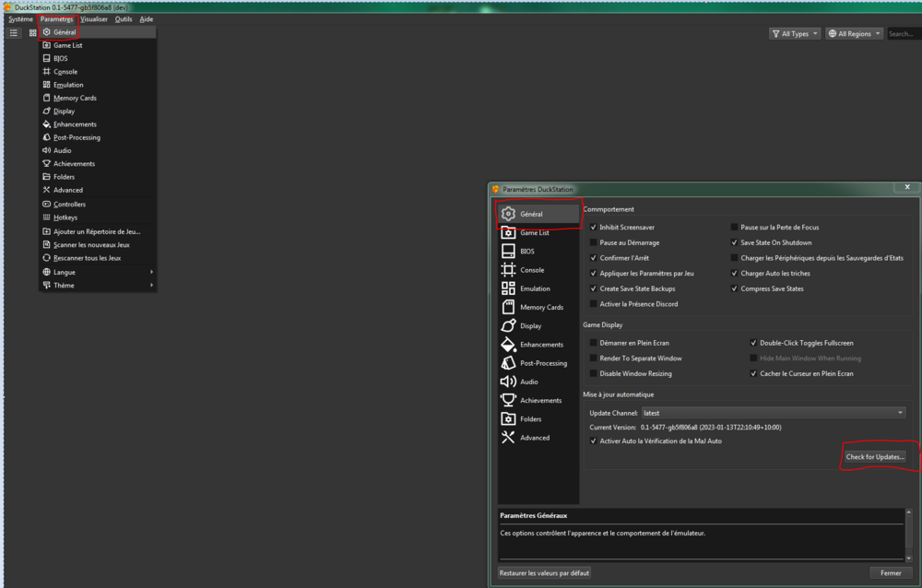Screen dimensions: 922x588
Task: Enable Pause sur la Perte de Focus
Action: tap(734, 227)
